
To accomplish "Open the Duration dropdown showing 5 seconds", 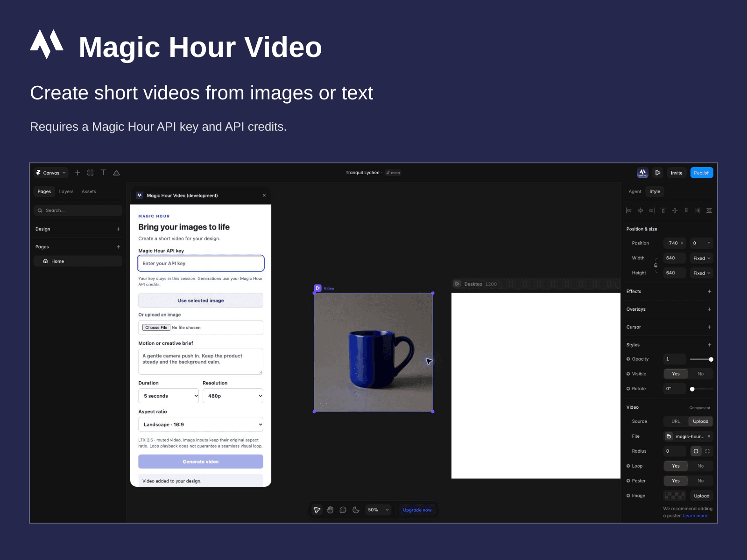I will 169,396.
